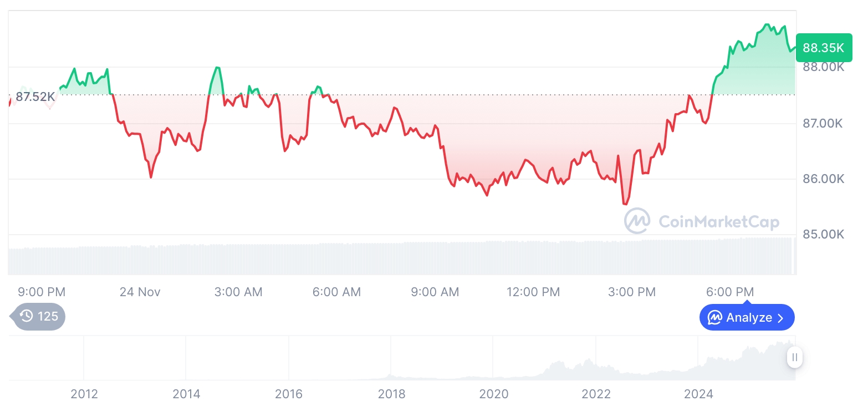Click the 12:00 PM time axis label
This screenshot has width=868, height=406.
click(533, 292)
